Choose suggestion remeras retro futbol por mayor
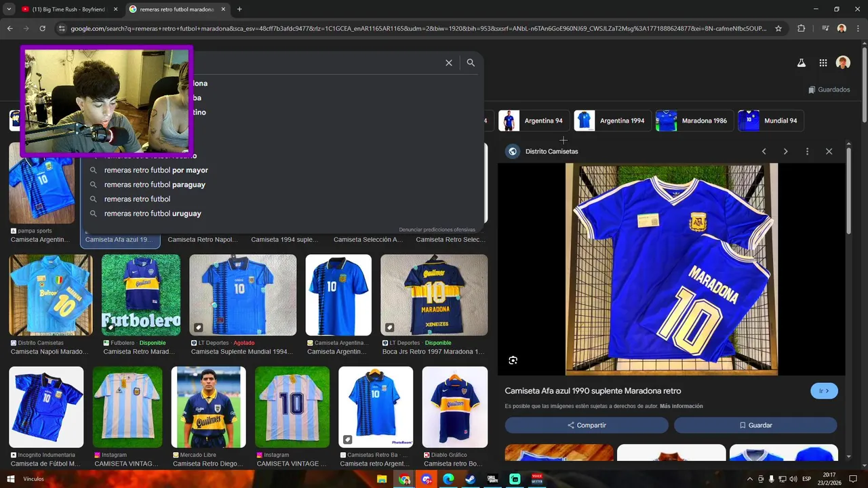This screenshot has width=868, height=488. coord(156,170)
